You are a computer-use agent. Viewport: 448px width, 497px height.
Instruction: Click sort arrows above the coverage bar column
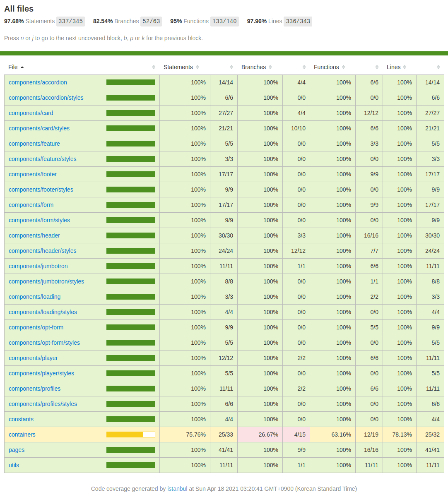[154, 67]
